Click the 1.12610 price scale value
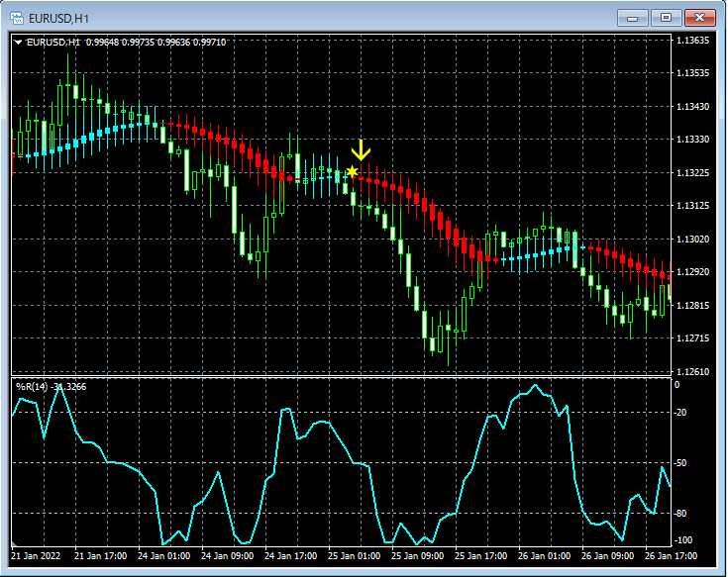Screen dimensions: 728x577 tap(692, 371)
